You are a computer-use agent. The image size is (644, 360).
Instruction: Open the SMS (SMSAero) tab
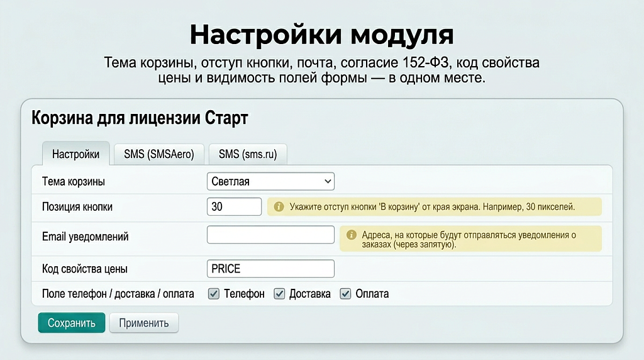point(159,154)
